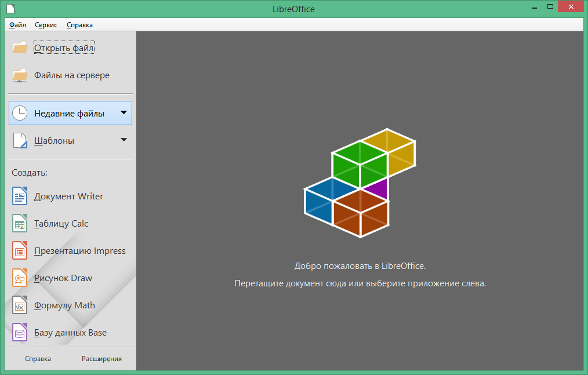Click the document icon next to Шаблоны
588x375 pixels.
pos(19,140)
